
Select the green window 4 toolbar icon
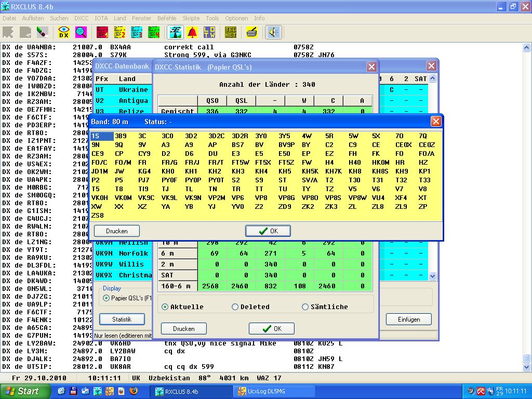click(154, 32)
